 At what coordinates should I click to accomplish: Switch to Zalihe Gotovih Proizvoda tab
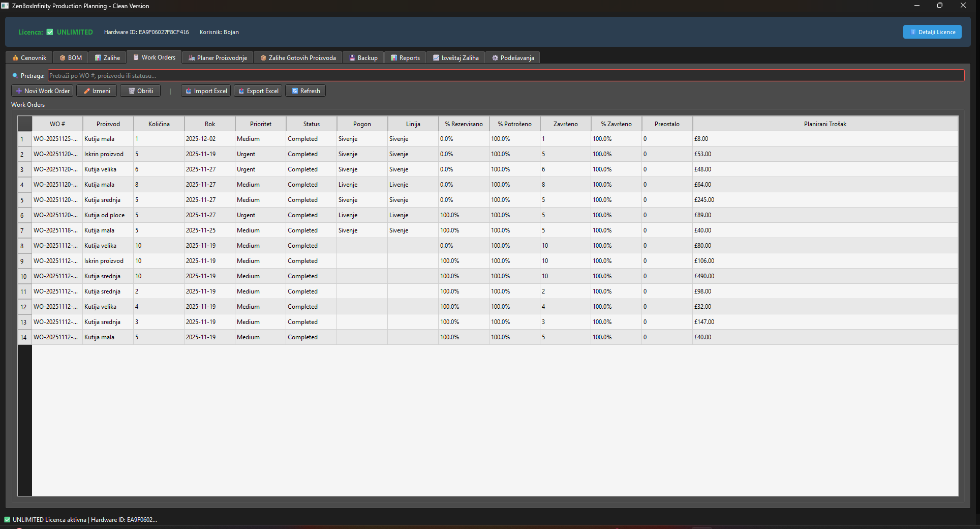pyautogui.click(x=298, y=58)
